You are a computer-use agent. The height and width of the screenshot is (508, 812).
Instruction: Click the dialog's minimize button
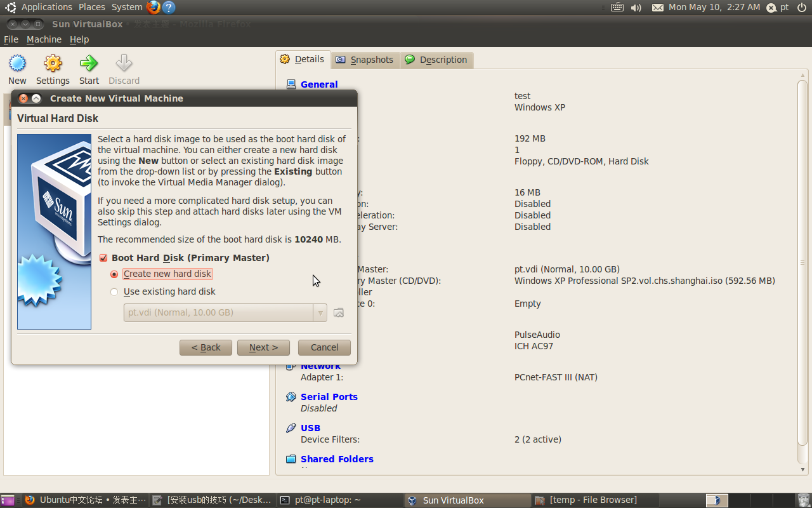click(x=36, y=98)
